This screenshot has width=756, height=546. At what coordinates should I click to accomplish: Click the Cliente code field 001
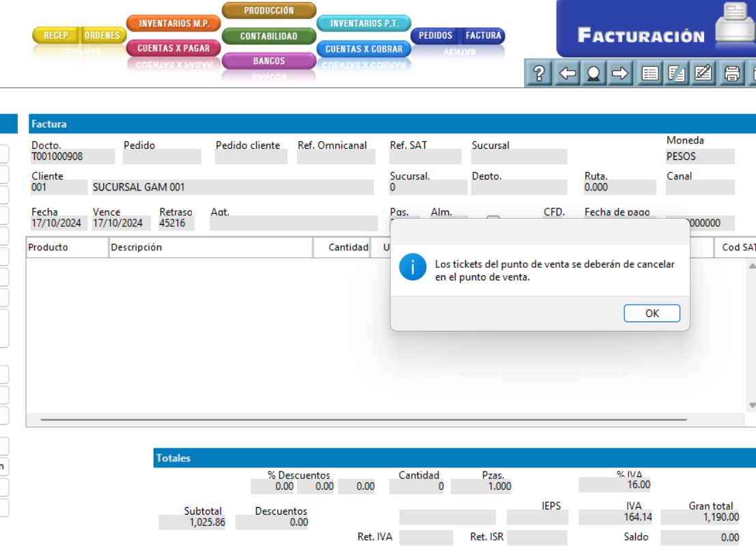pos(59,188)
